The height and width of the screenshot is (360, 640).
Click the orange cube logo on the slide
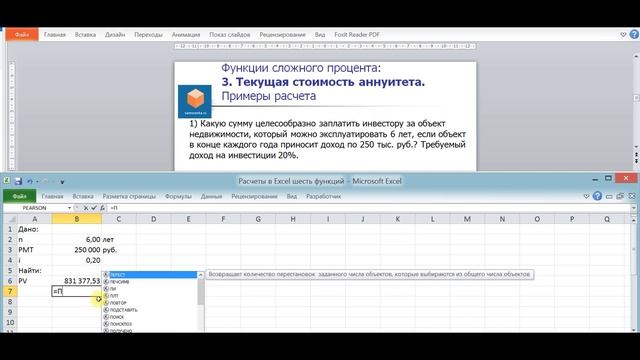coord(195,101)
